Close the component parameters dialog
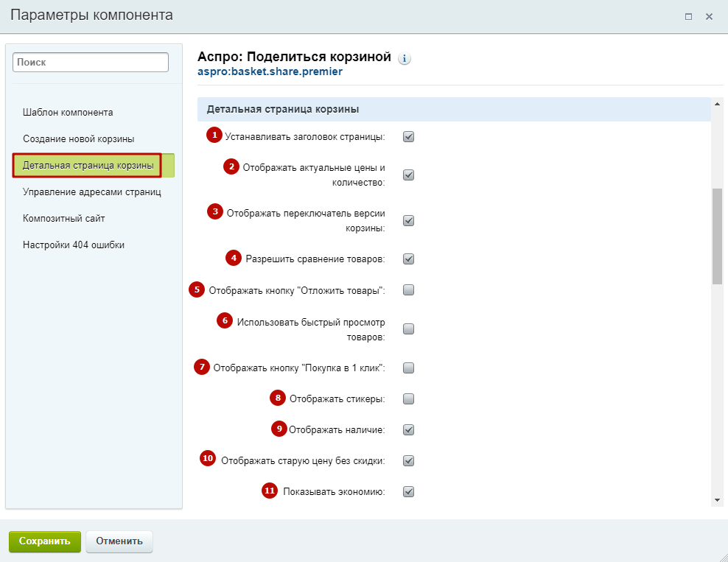The image size is (728, 562). (709, 17)
